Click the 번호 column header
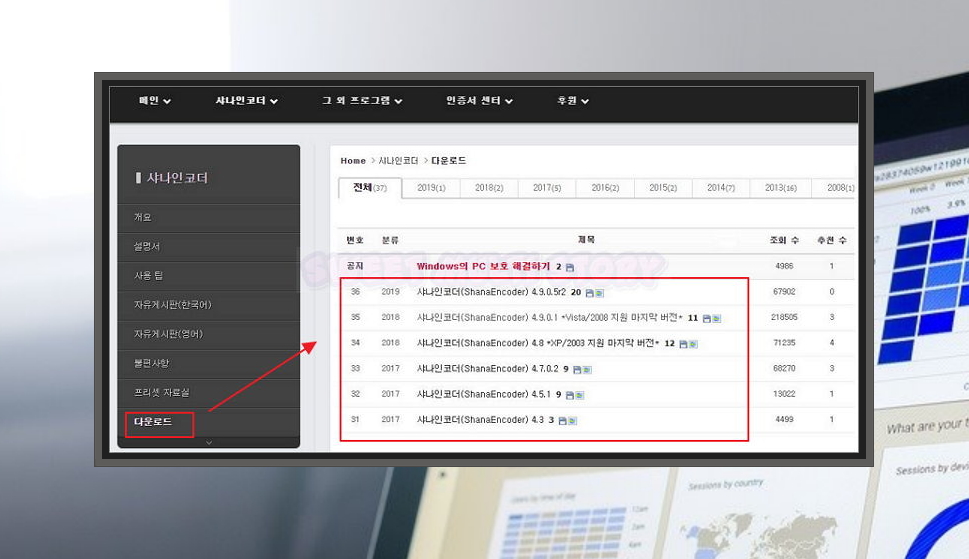This screenshot has width=969, height=559. (355, 240)
